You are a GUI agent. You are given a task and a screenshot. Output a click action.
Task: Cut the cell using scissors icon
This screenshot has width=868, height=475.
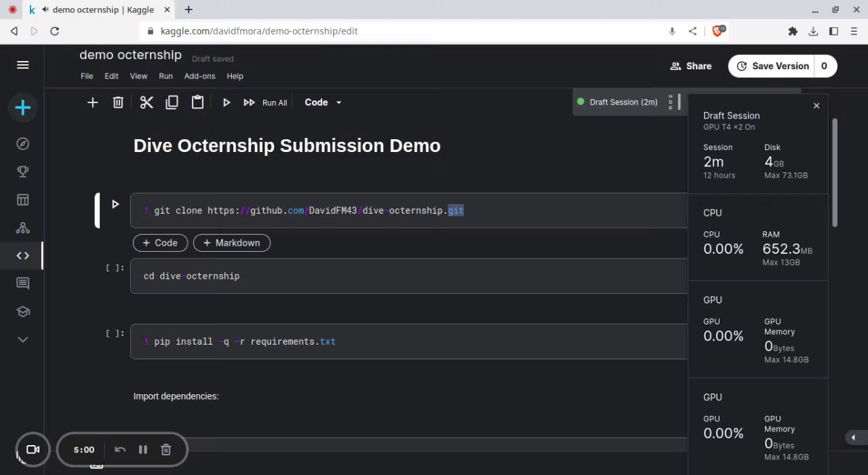pyautogui.click(x=146, y=102)
